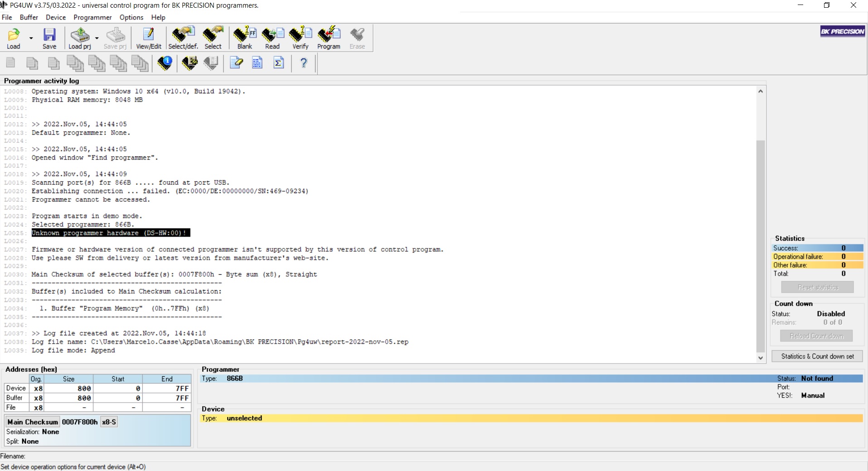868x471 pixels.
Task: Open the Programmer menu
Action: click(x=92, y=17)
